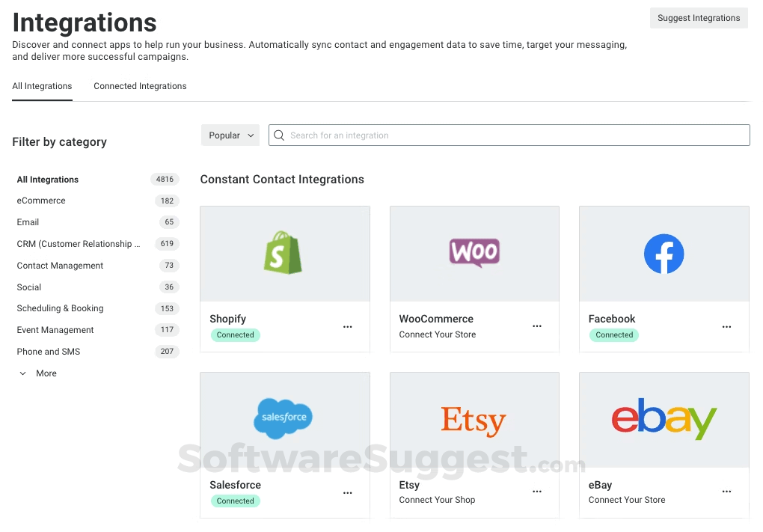Click the search magnifier icon
Viewport: 763px width, 532px height.
pos(278,135)
